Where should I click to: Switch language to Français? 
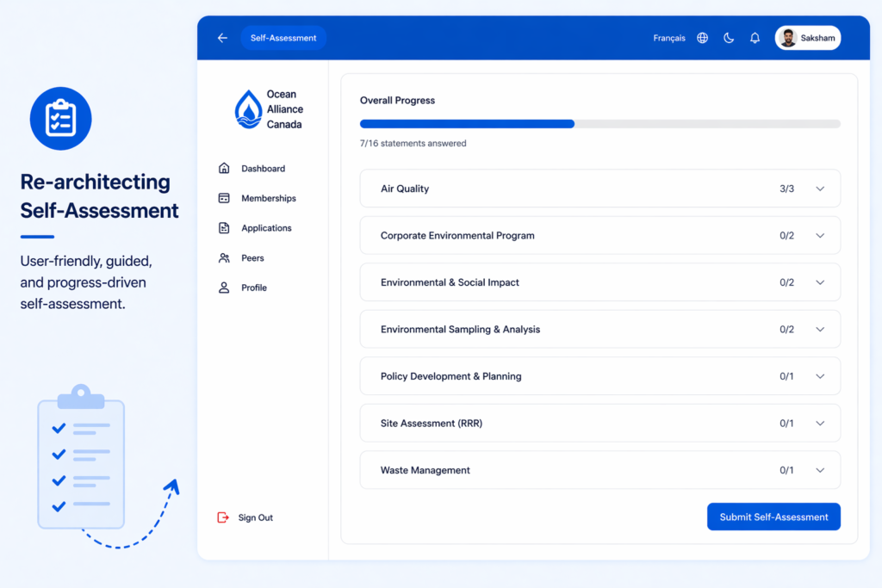tap(669, 38)
